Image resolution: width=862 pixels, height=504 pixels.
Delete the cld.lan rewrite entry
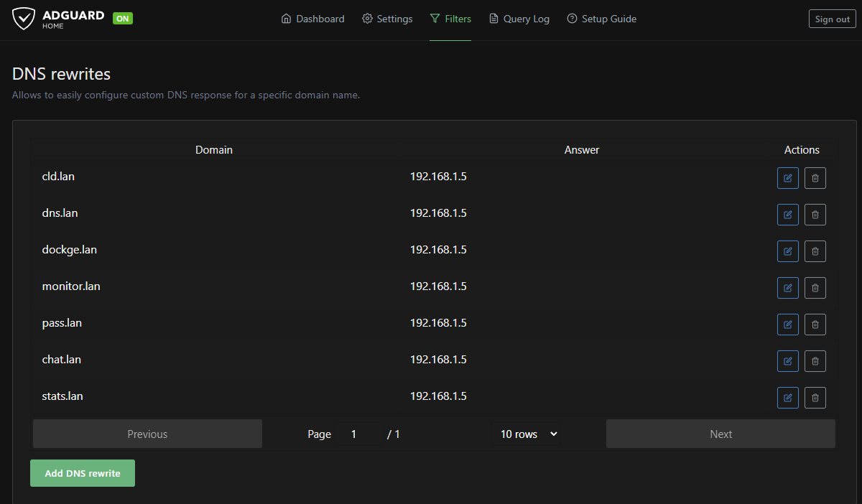[815, 178]
